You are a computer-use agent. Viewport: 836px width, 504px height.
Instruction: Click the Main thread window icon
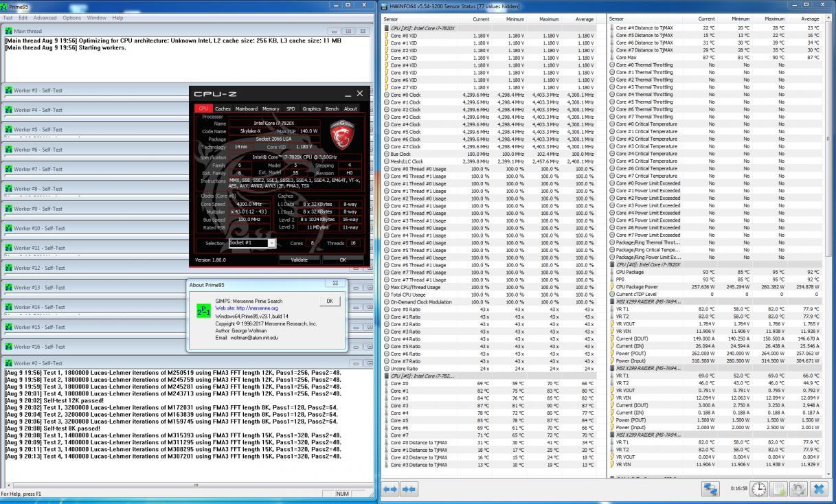coord(8,31)
